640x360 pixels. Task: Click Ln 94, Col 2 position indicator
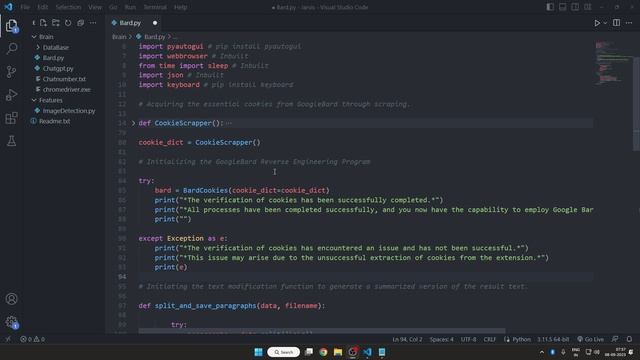[407, 339]
